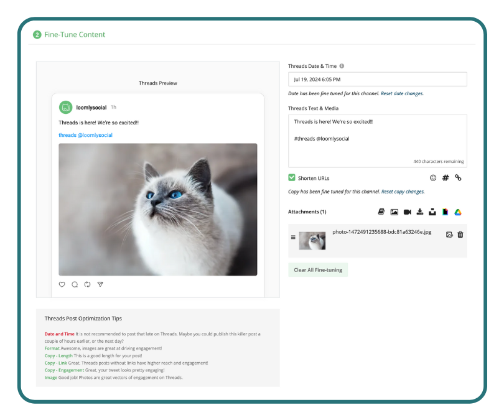This screenshot has height=420, width=504.
Task: Open the Google Drive attachment icon
Action: 457,212
